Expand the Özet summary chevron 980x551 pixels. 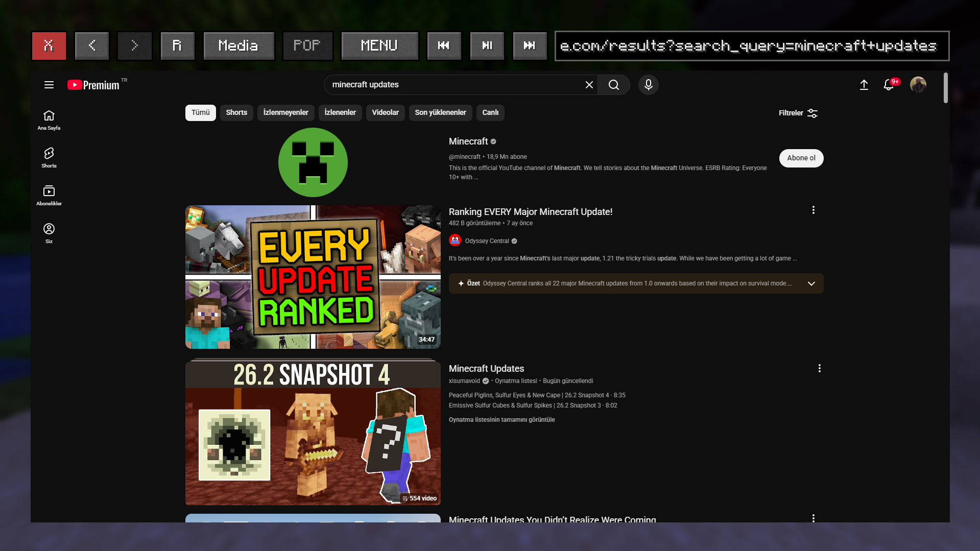point(811,283)
